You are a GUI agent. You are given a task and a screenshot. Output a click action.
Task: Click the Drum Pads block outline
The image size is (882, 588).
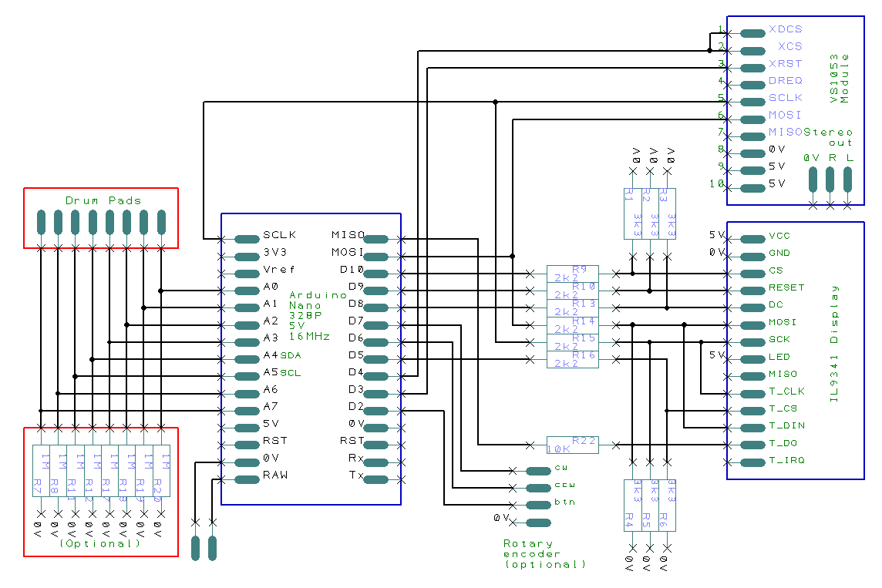pos(100,187)
